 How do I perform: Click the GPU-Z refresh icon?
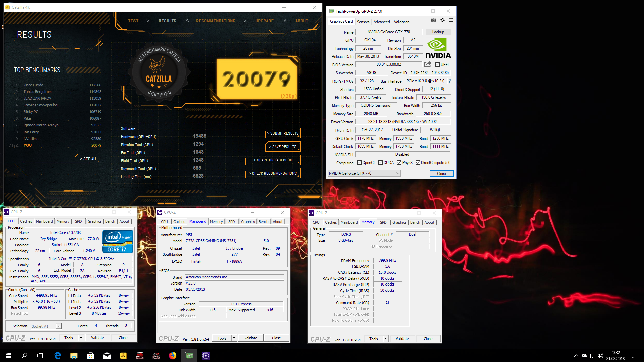pyautogui.click(x=442, y=20)
